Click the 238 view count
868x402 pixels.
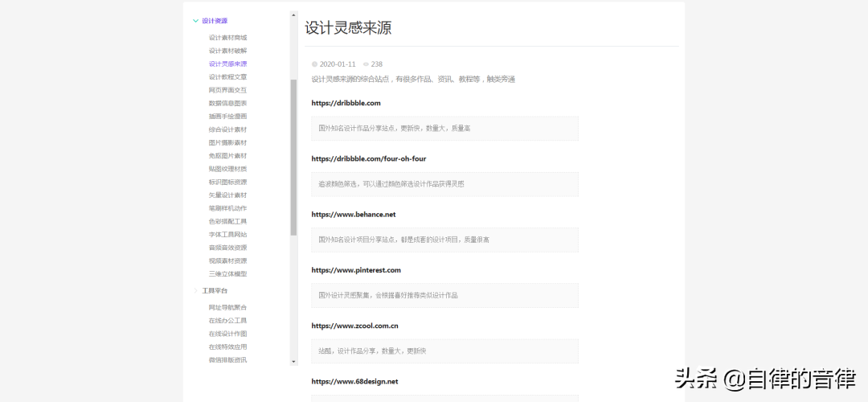pyautogui.click(x=377, y=64)
